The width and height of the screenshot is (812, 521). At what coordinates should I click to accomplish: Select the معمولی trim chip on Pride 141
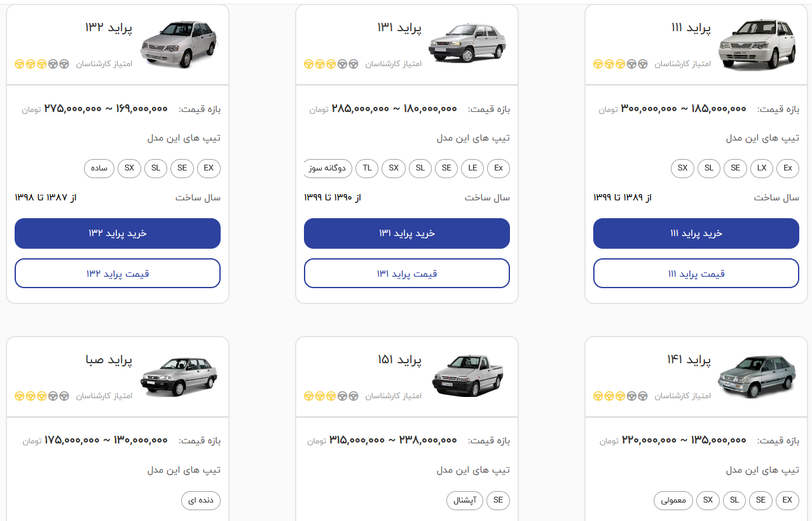pos(673,500)
